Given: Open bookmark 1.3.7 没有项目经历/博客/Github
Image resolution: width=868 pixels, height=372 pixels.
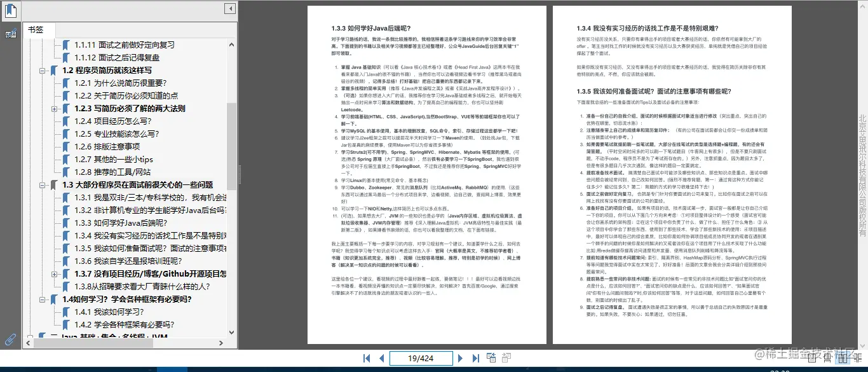Looking at the screenshot, I should click(151, 274).
